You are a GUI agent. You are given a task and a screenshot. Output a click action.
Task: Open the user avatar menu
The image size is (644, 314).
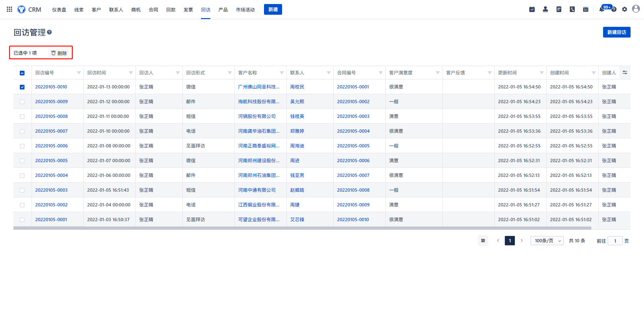(636, 9)
